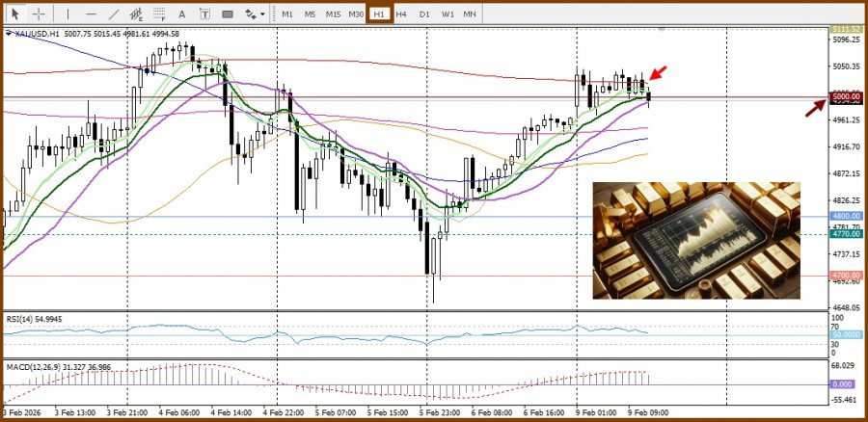This screenshot has width=868, height=422.
Task: Switch to M1 timeframe
Action: point(287,13)
